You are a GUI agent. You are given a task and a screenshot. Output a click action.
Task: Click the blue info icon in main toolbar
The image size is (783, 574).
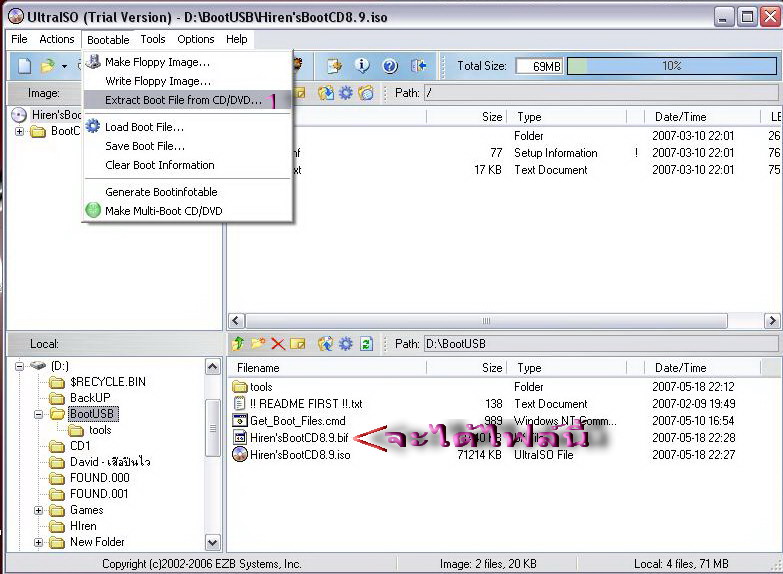click(362, 65)
